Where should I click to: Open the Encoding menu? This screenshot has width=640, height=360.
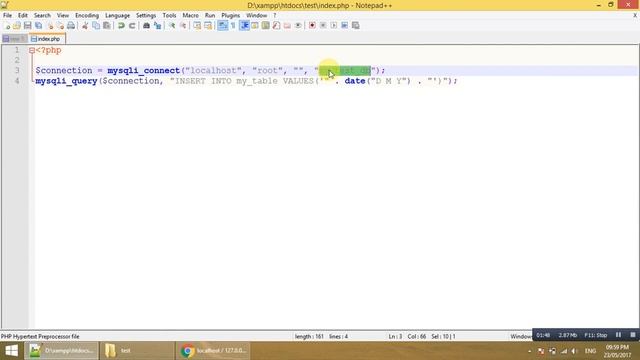(x=87, y=16)
